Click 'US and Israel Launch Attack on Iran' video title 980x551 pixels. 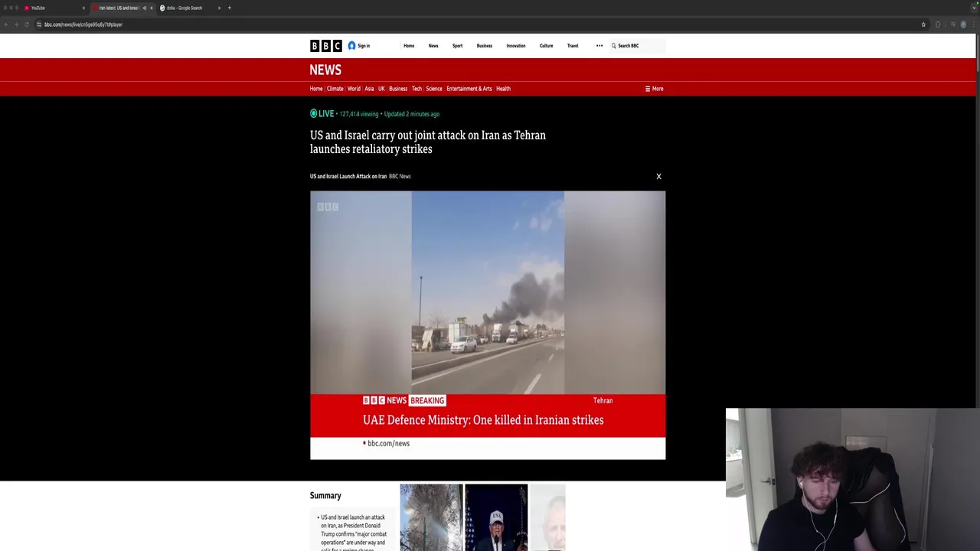[348, 176]
